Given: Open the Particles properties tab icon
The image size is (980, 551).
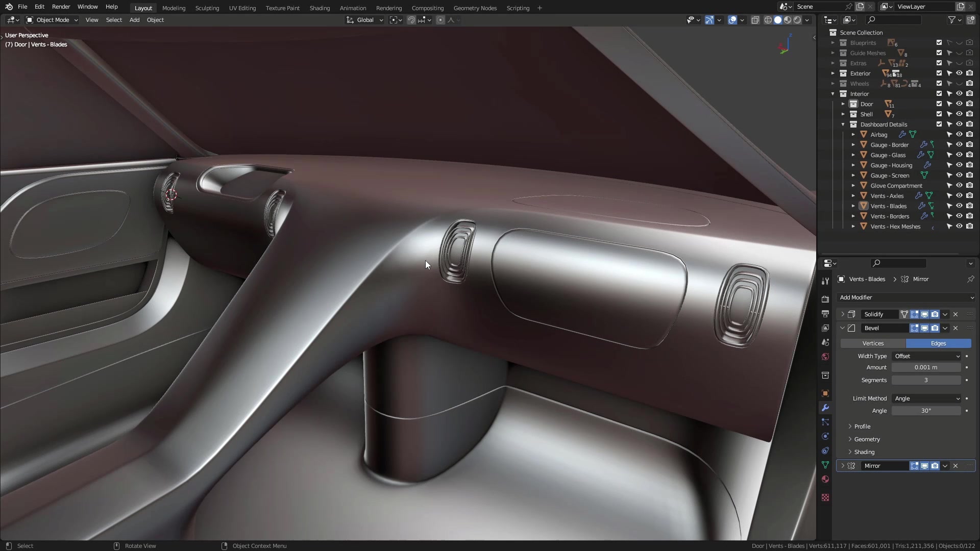Looking at the screenshot, I should pyautogui.click(x=825, y=422).
